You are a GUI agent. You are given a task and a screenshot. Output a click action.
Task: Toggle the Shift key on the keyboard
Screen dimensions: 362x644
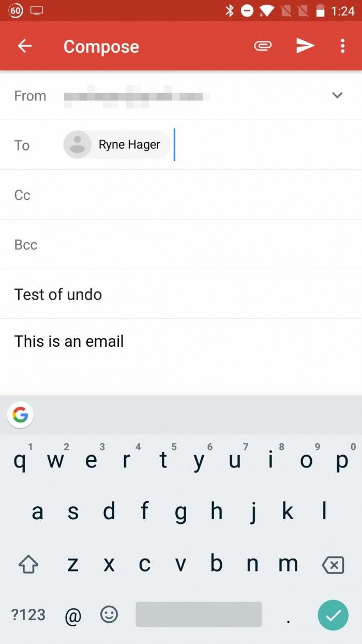[x=28, y=564]
